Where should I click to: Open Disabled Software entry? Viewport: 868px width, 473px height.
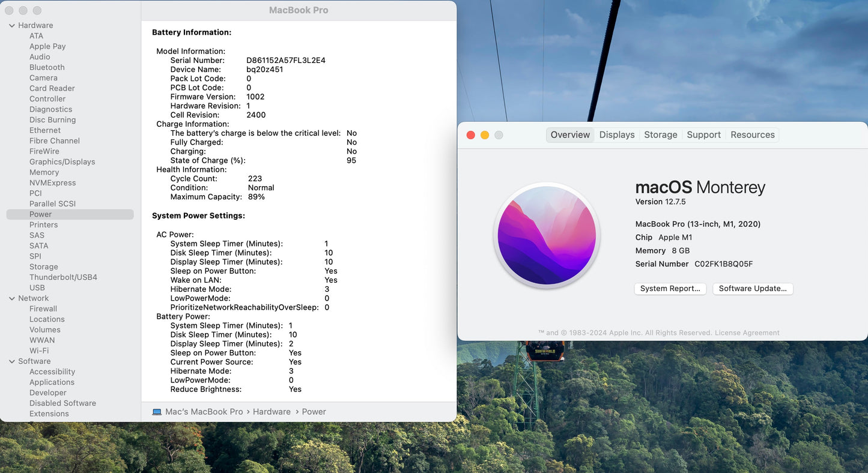[x=62, y=403]
